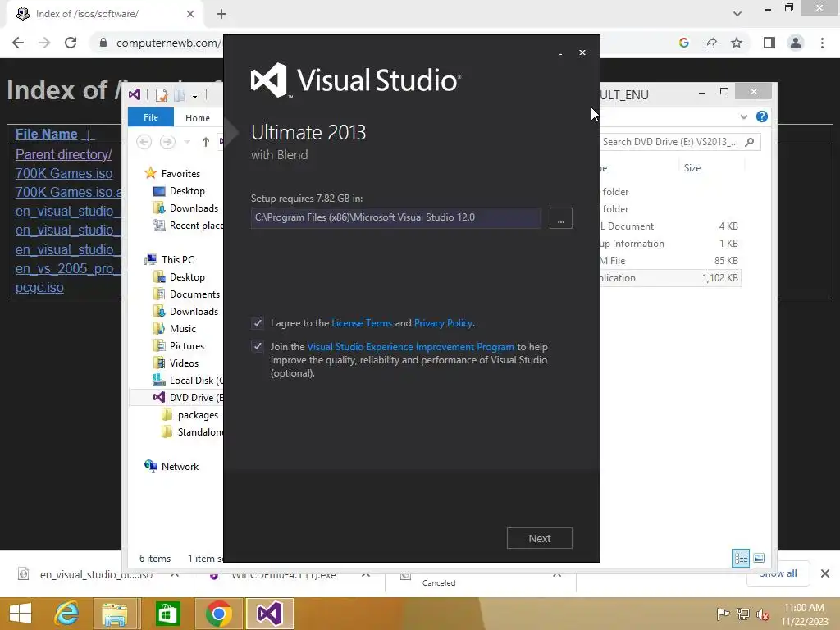Click the Google search icon in address bar

[x=683, y=43]
